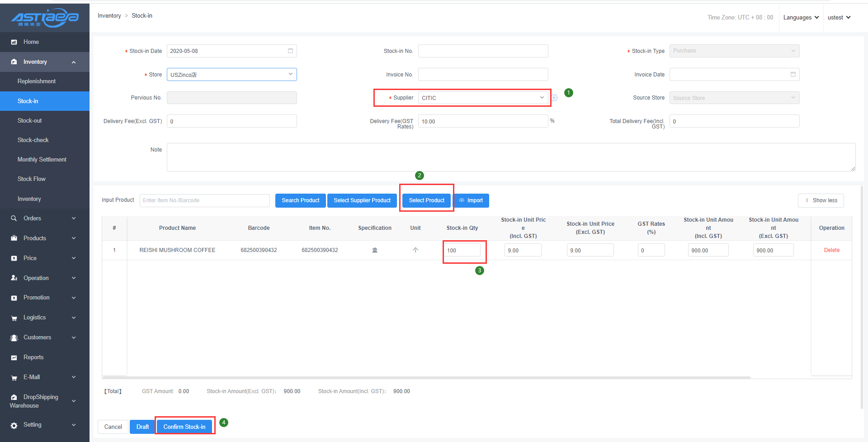This screenshot has height=442, width=868.
Task: Delete the Reishi Mushroom Coffee row
Action: coord(831,250)
